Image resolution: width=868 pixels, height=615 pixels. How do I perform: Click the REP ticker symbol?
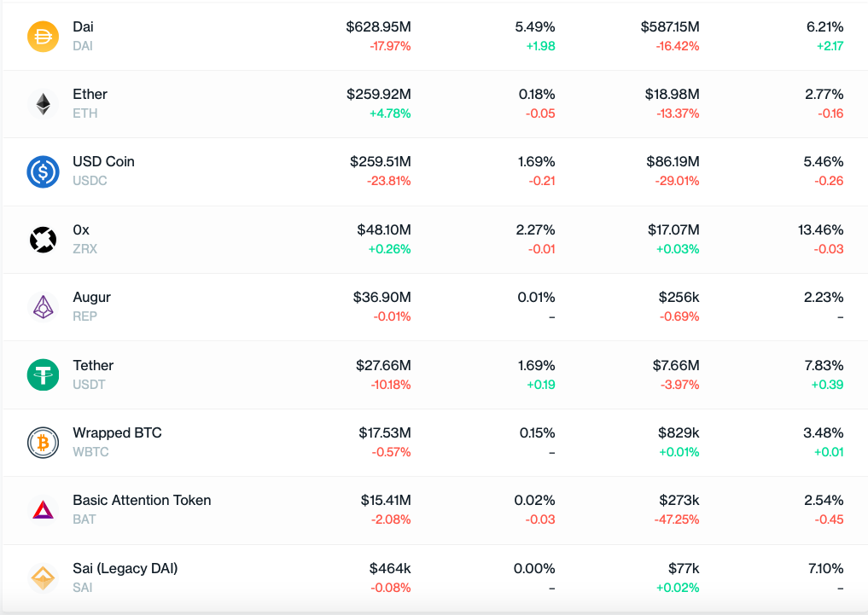point(84,316)
